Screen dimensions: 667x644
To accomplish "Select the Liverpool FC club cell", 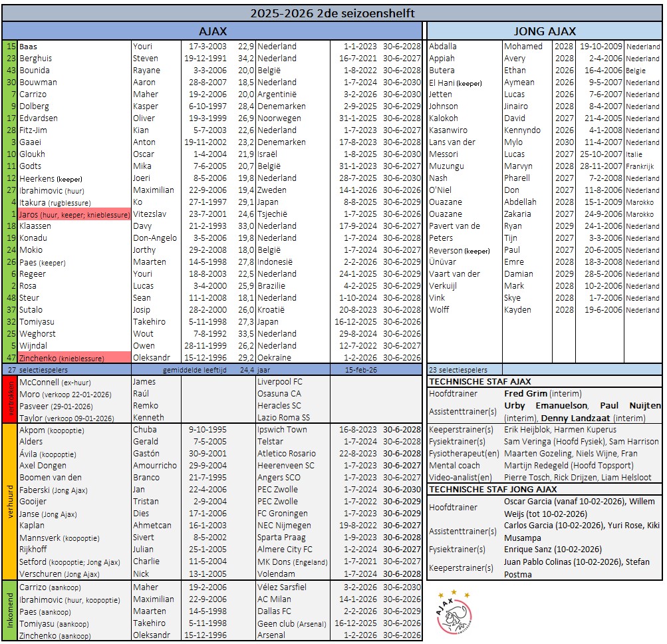I will [279, 382].
